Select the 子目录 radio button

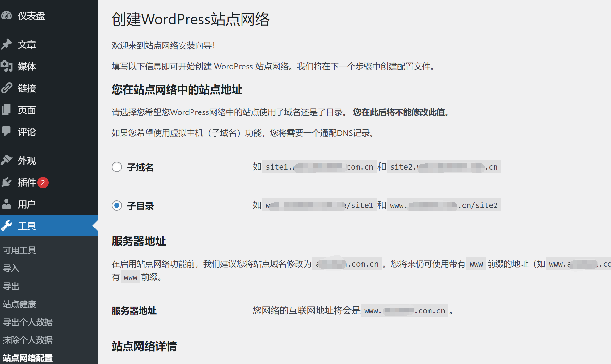(117, 205)
